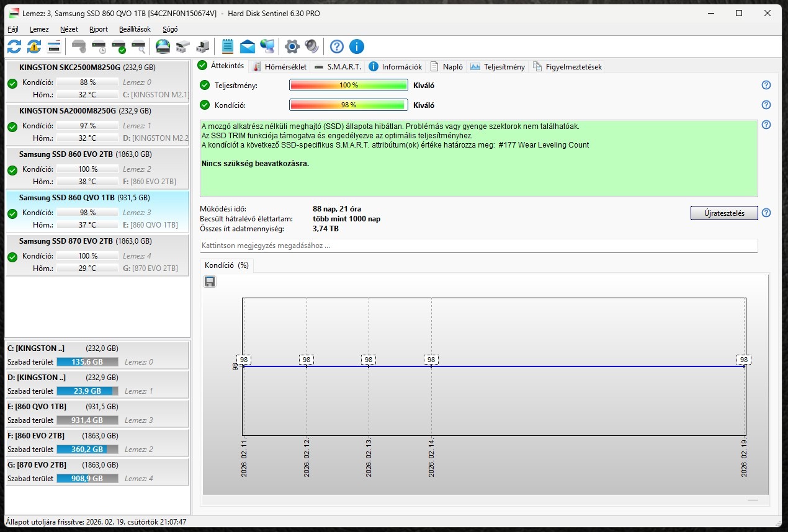The width and height of the screenshot is (788, 532).
Task: Click green check status of KINGSTON SKC2500M8250G
Action: pos(12,83)
